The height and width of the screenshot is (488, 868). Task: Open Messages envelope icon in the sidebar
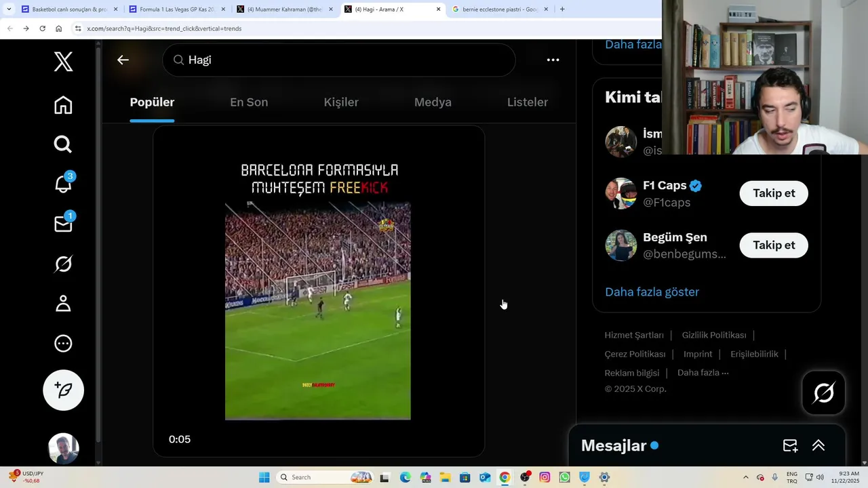[64, 224]
